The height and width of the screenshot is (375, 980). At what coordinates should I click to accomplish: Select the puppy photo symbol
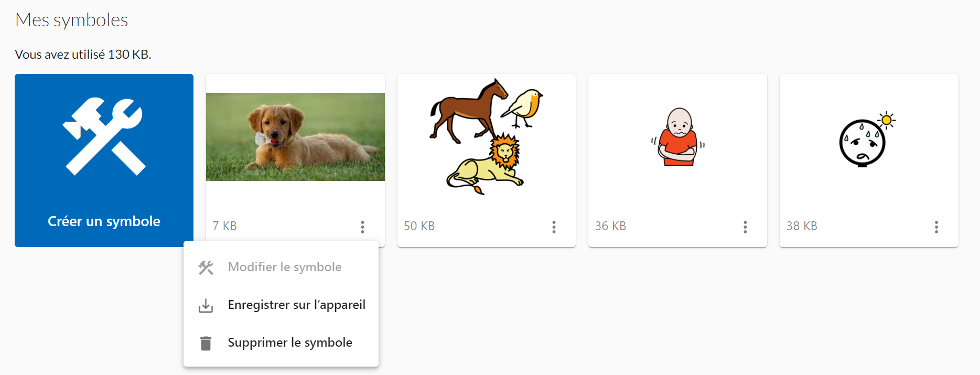coord(295,137)
